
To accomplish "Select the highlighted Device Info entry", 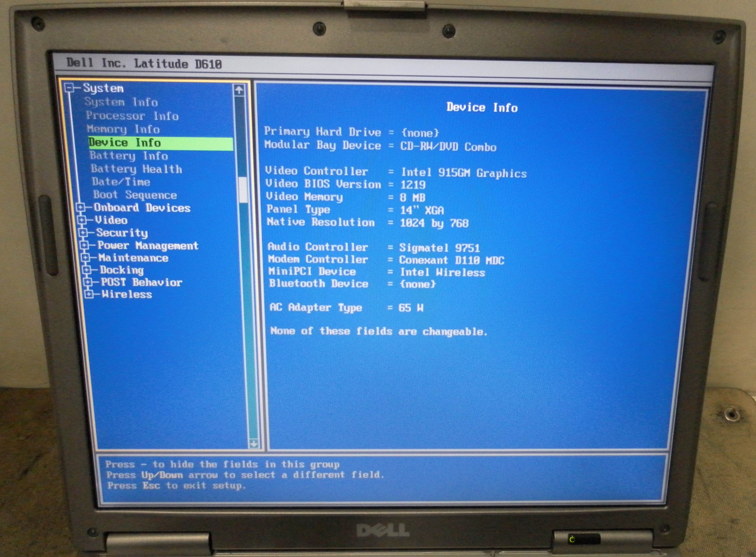I will pos(160,143).
